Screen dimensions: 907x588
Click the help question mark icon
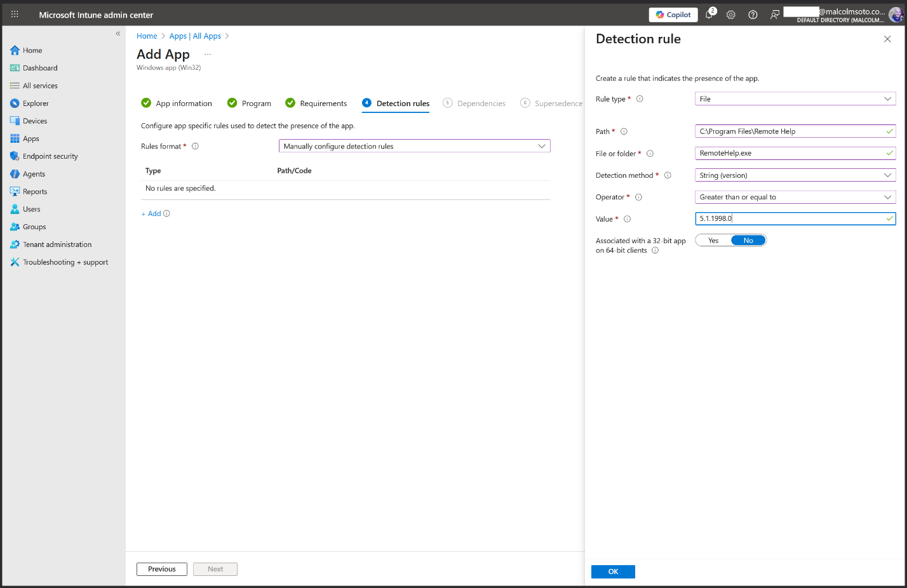click(753, 15)
